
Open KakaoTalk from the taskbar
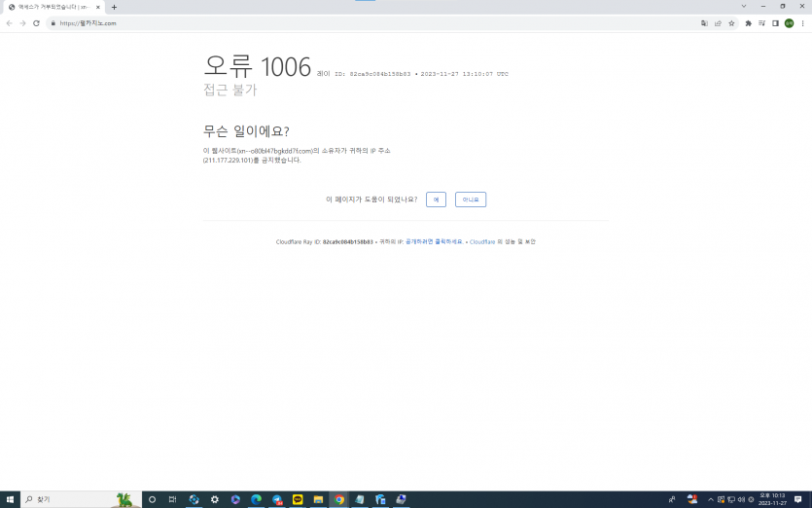coord(298,499)
